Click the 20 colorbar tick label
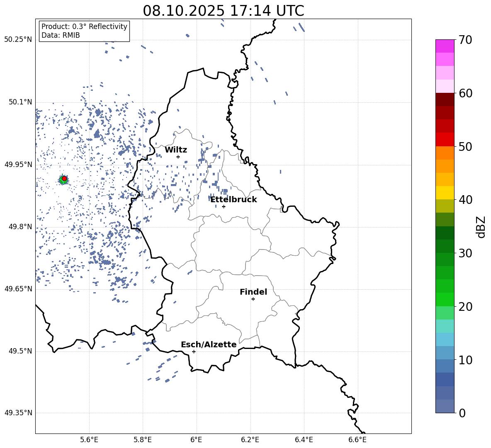 [465, 307]
